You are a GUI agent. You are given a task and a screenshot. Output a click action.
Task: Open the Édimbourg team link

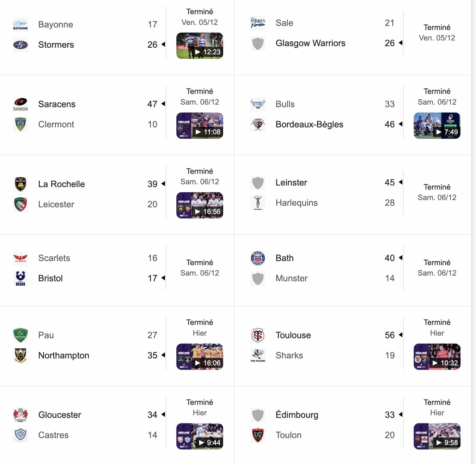pyautogui.click(x=297, y=415)
